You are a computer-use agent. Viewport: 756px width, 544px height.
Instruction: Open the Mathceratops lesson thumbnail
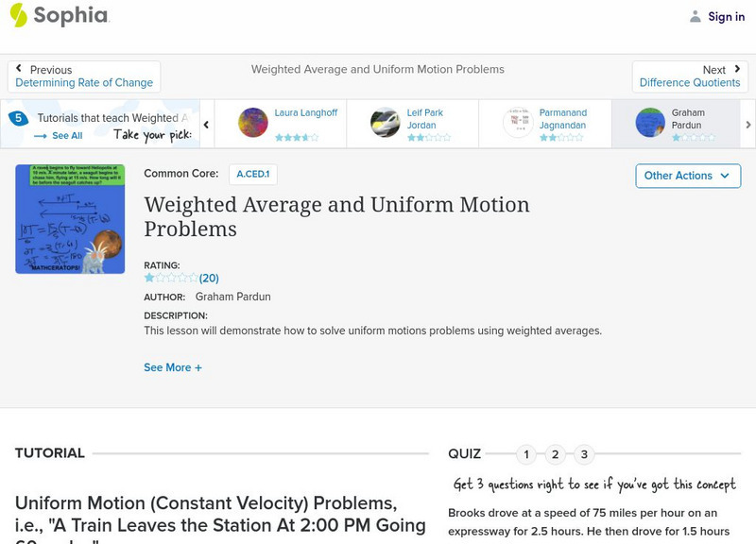point(70,219)
